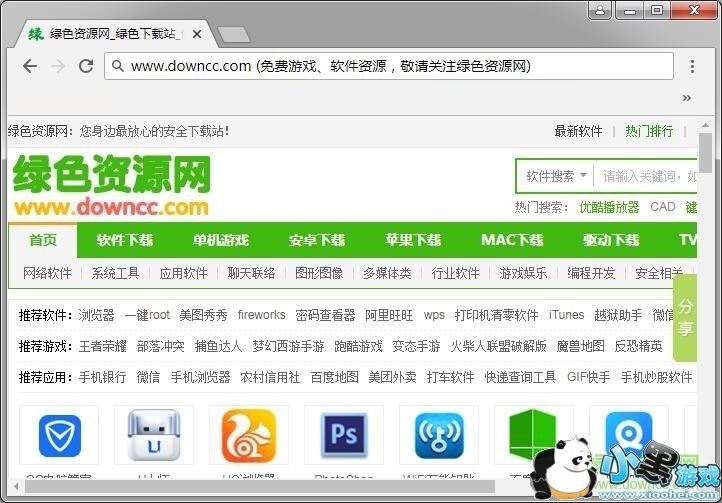Click the search magnifier in address bar
Viewport: 722px width, 503px height.
tap(118, 66)
